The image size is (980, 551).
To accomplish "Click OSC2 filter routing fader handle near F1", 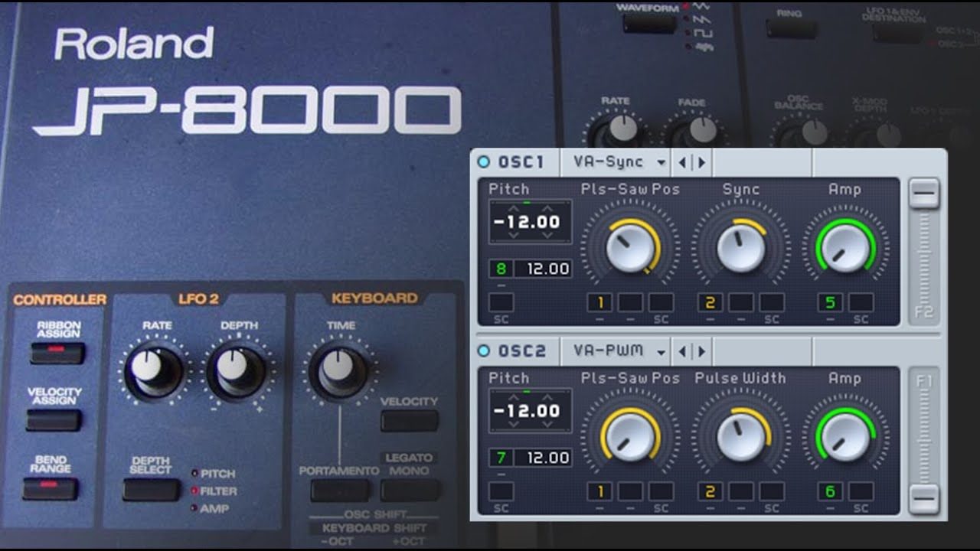I will coord(924,500).
